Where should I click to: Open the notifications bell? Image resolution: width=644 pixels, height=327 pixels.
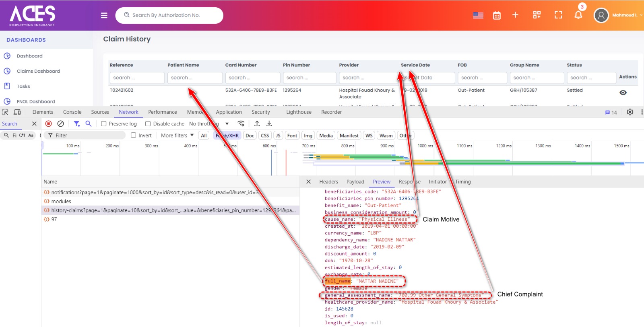point(578,15)
